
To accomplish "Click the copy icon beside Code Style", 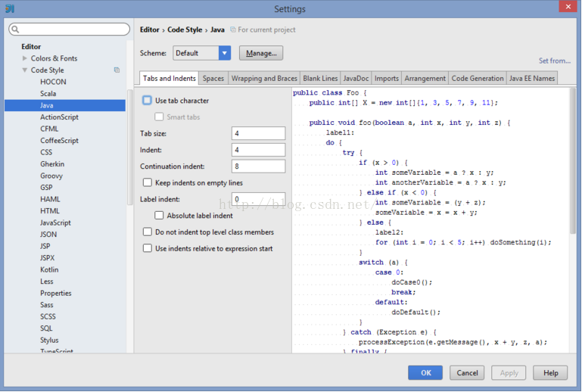I will pos(117,70).
